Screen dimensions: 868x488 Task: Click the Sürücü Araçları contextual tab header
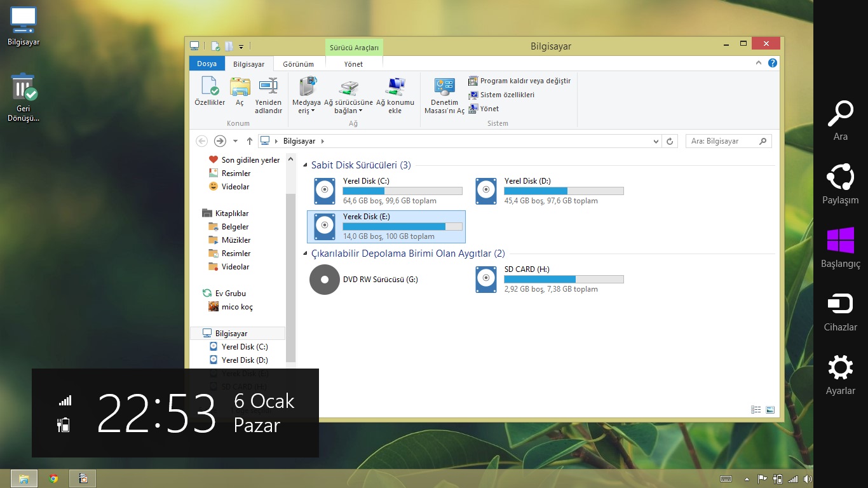pyautogui.click(x=354, y=48)
